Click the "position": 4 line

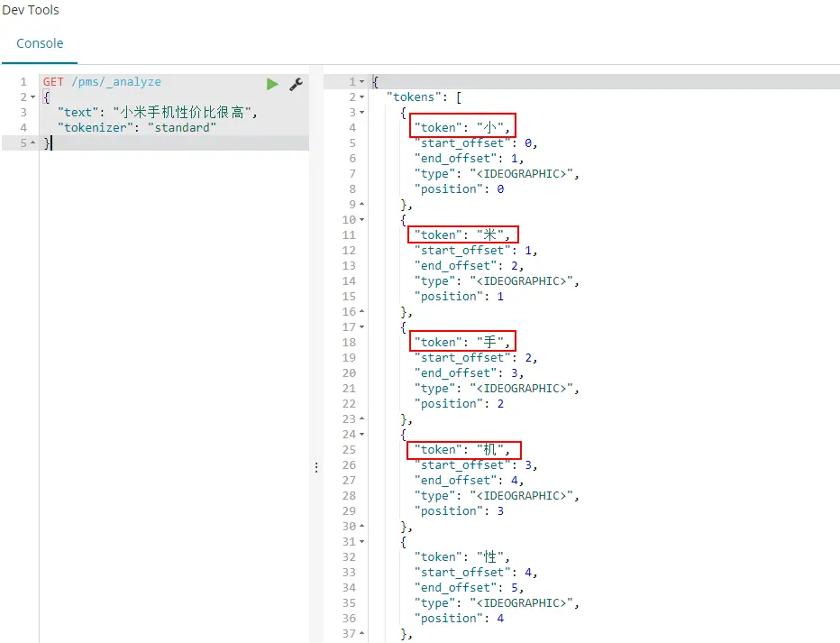point(459,619)
